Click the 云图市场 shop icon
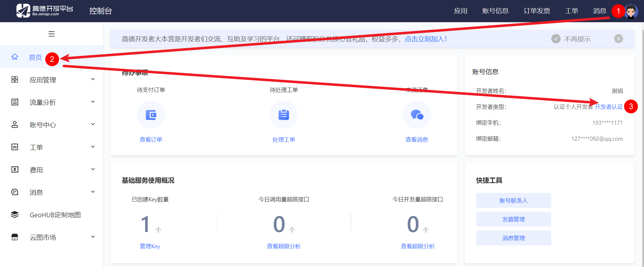 tap(15, 237)
